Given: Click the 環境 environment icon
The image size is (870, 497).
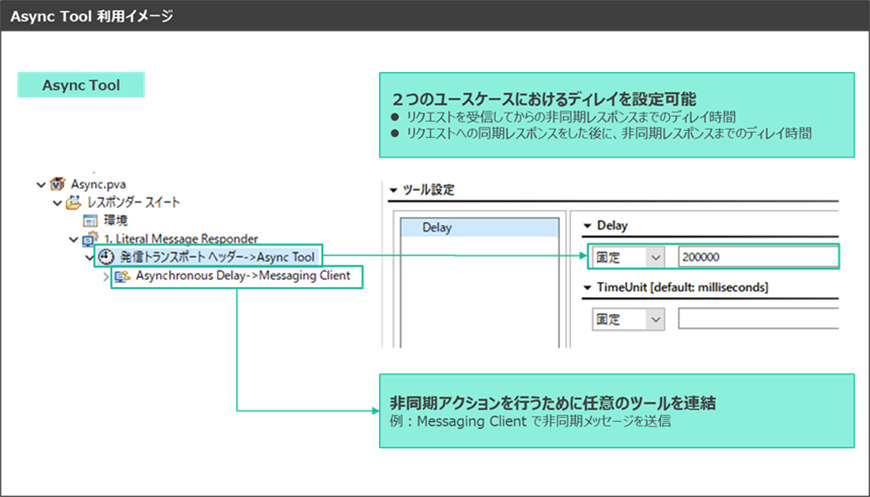Looking at the screenshot, I should click(x=89, y=220).
